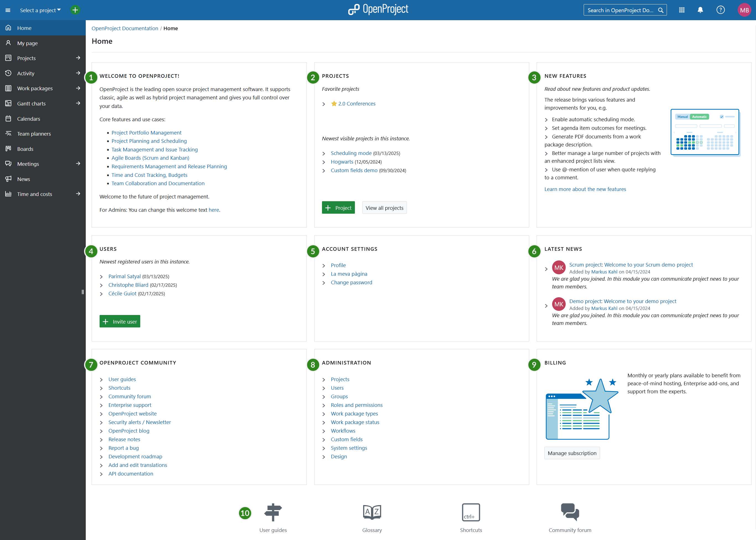The image size is (756, 540).
Task: Click the search magnifier icon
Action: coord(661,10)
